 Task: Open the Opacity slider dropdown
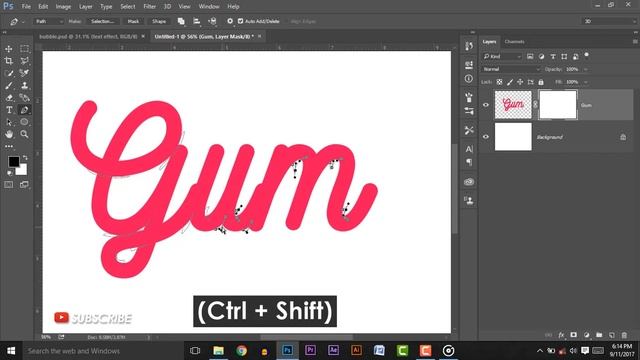(x=586, y=69)
